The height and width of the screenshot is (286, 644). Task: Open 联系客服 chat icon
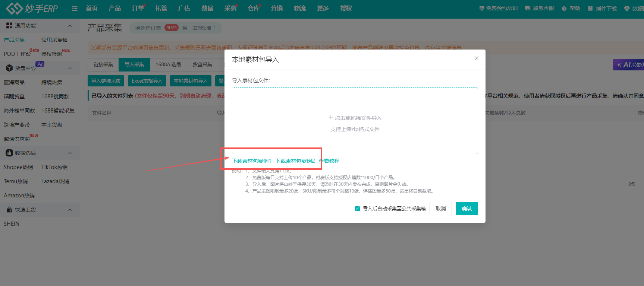[528, 8]
